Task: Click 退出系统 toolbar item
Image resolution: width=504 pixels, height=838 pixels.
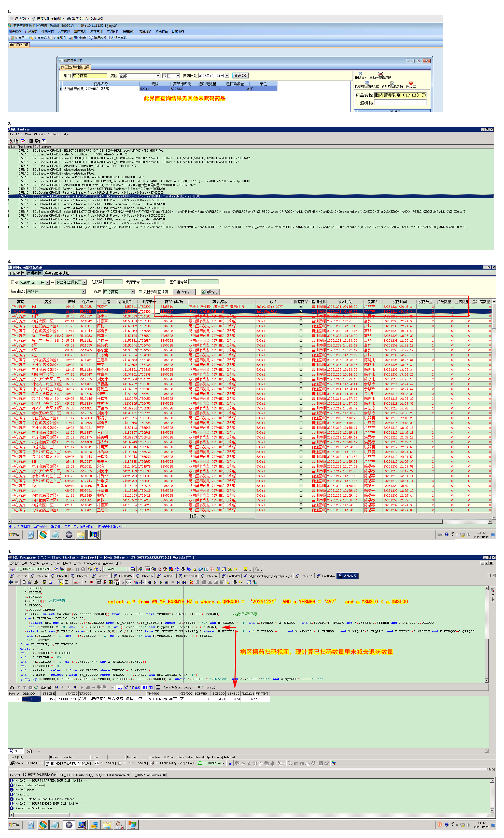Action: tap(118, 38)
